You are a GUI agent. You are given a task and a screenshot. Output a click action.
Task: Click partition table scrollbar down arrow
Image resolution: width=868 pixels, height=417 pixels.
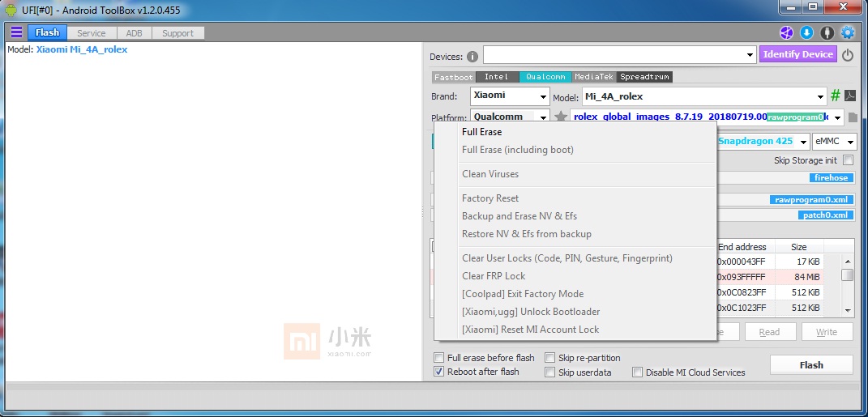point(848,310)
